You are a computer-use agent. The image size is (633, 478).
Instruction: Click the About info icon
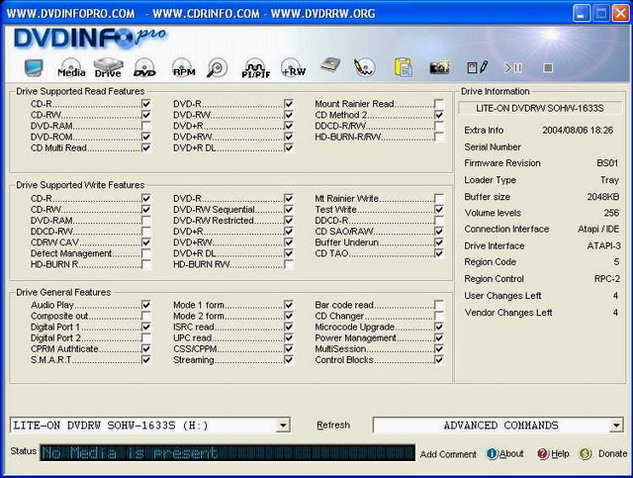pos(492,454)
